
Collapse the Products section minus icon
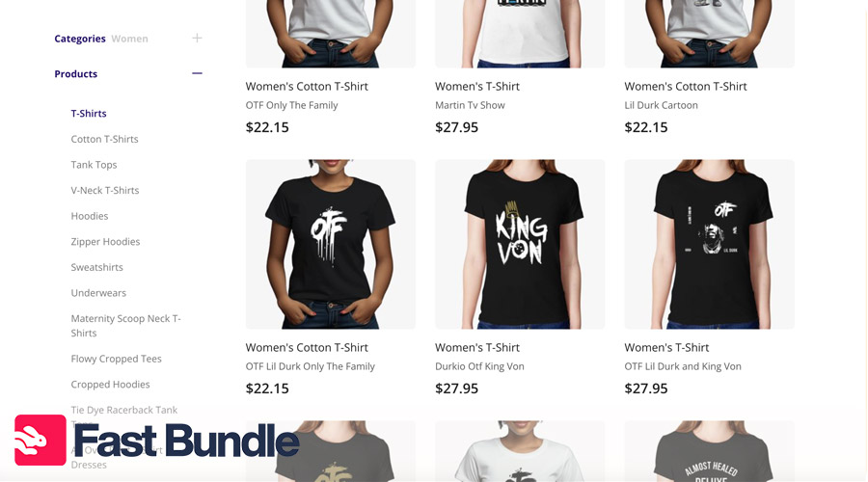click(x=197, y=73)
